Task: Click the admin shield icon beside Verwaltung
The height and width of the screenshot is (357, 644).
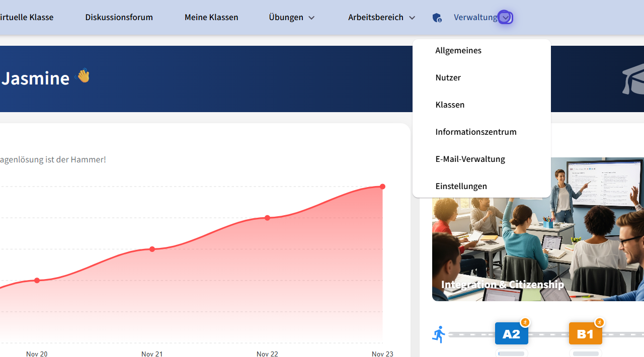Action: (437, 18)
